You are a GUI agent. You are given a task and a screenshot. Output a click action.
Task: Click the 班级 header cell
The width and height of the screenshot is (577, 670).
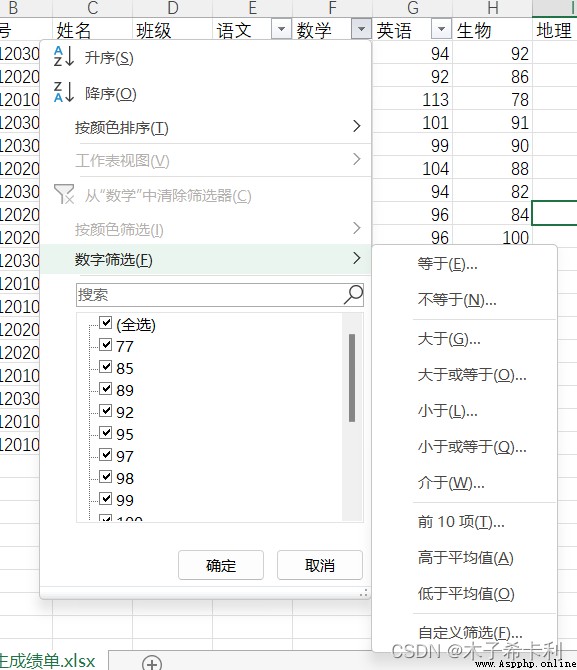pos(172,29)
